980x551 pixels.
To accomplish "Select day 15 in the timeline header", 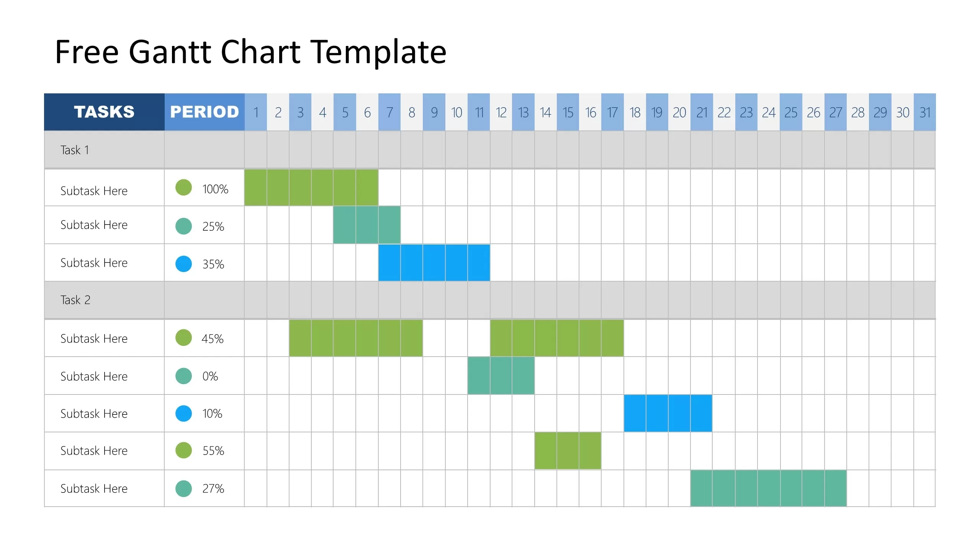I will point(568,112).
